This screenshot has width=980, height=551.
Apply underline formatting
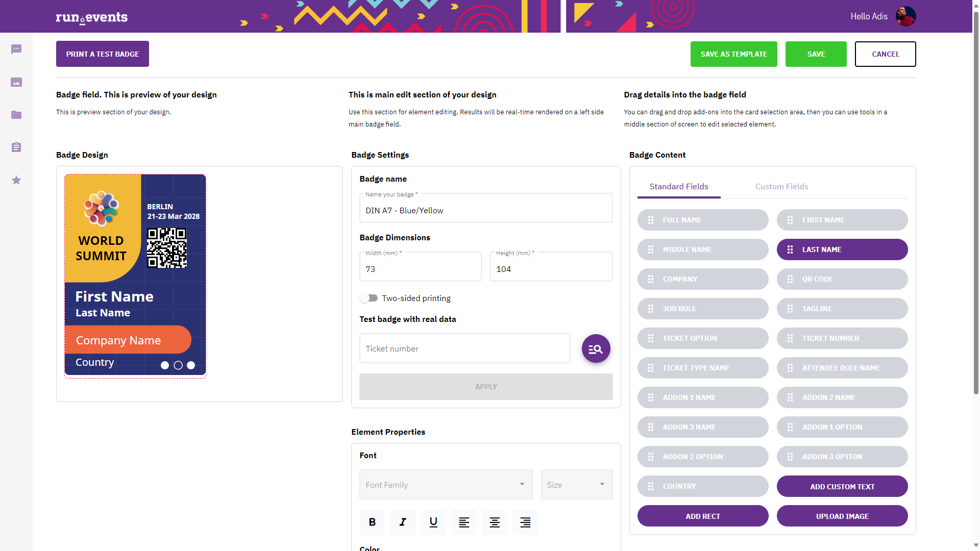point(433,522)
